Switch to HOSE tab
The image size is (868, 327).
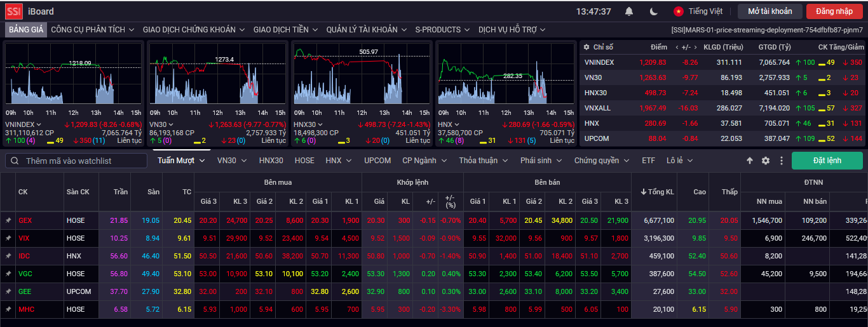[x=304, y=161]
